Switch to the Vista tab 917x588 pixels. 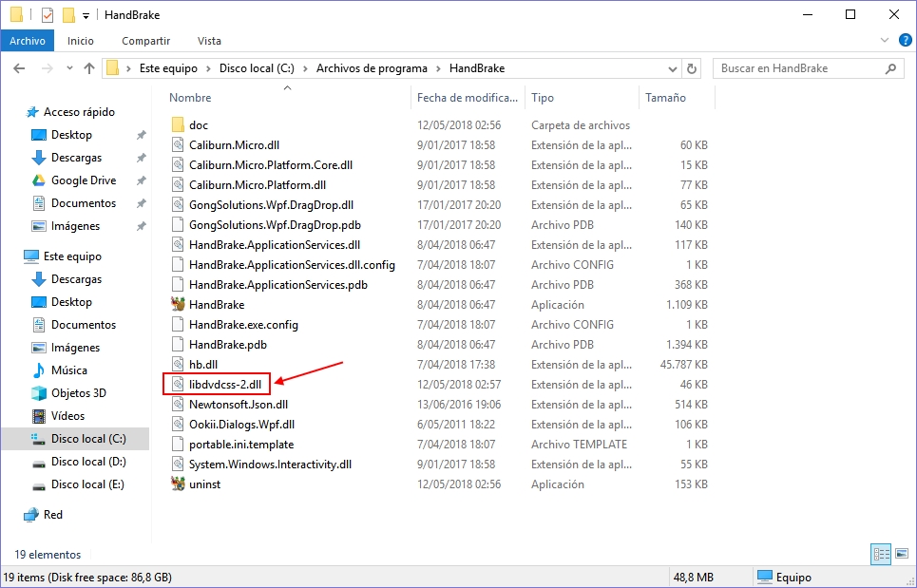[209, 41]
